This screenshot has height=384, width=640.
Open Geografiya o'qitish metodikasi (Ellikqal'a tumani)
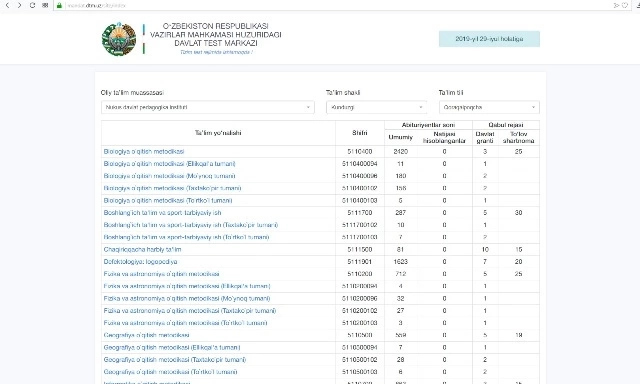coord(172,347)
